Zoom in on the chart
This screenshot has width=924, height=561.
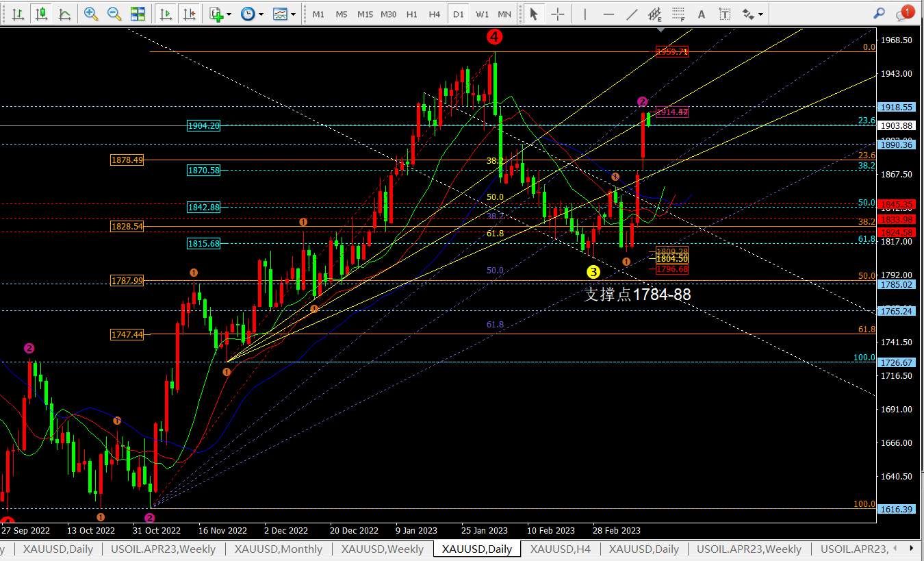pos(91,14)
